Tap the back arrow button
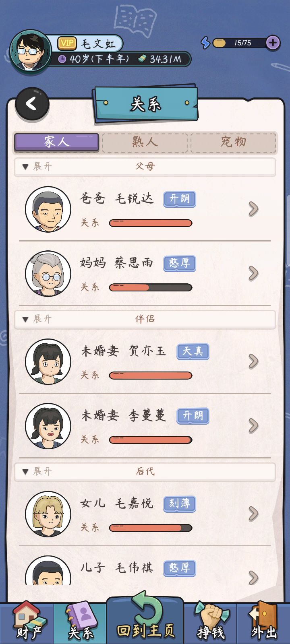The height and width of the screenshot is (644, 290). pos(32,104)
